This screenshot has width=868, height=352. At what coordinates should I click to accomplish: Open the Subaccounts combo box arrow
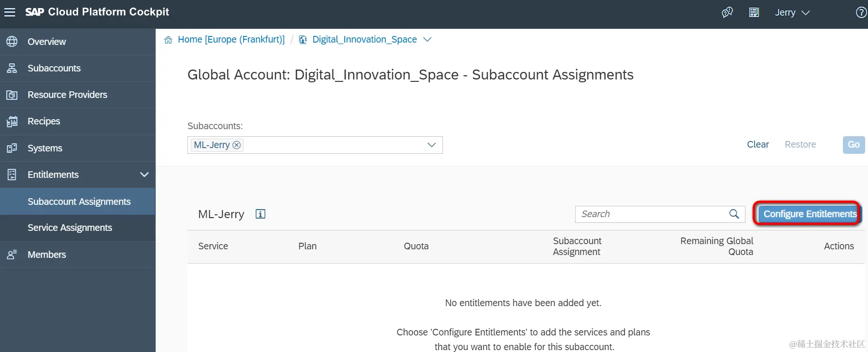click(x=432, y=145)
